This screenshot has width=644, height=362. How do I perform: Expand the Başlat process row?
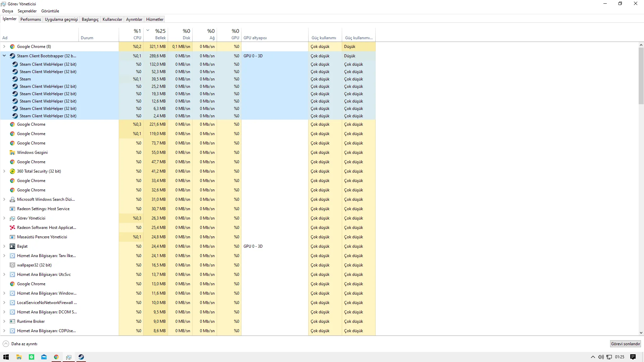coord(4,246)
